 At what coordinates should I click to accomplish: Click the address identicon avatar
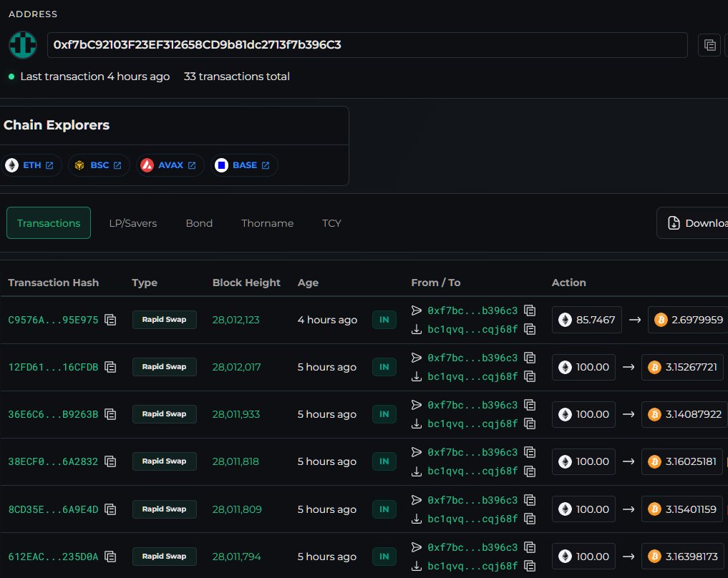click(x=23, y=45)
